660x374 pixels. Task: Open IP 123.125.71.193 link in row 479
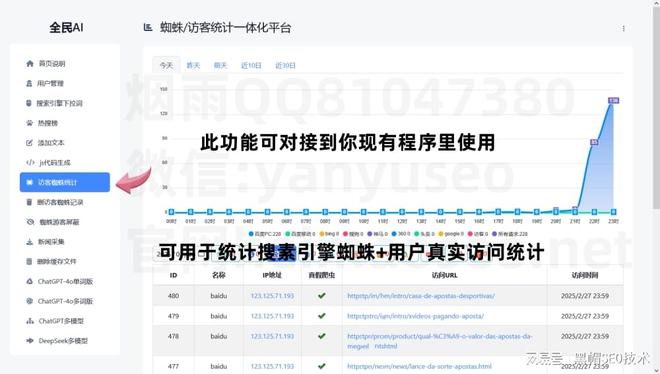(272, 316)
